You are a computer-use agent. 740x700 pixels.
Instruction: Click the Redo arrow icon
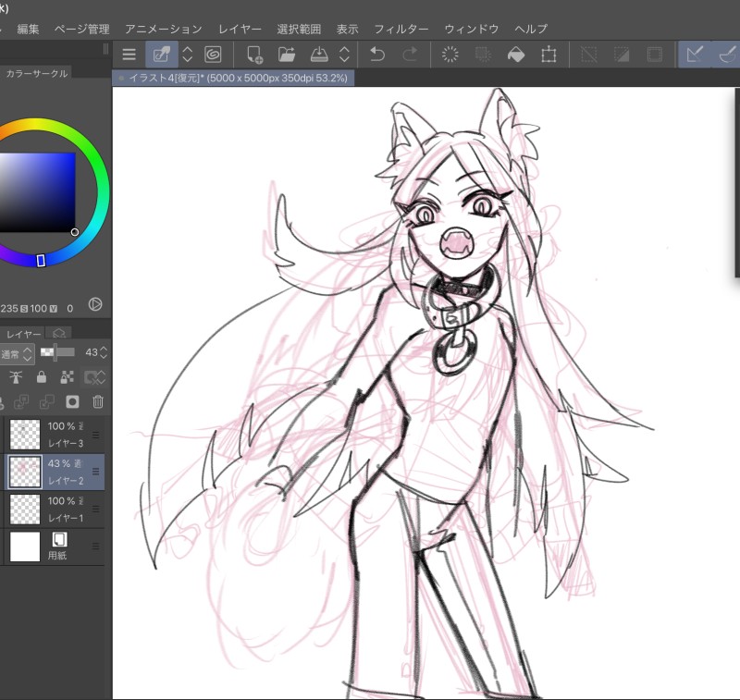(410, 55)
